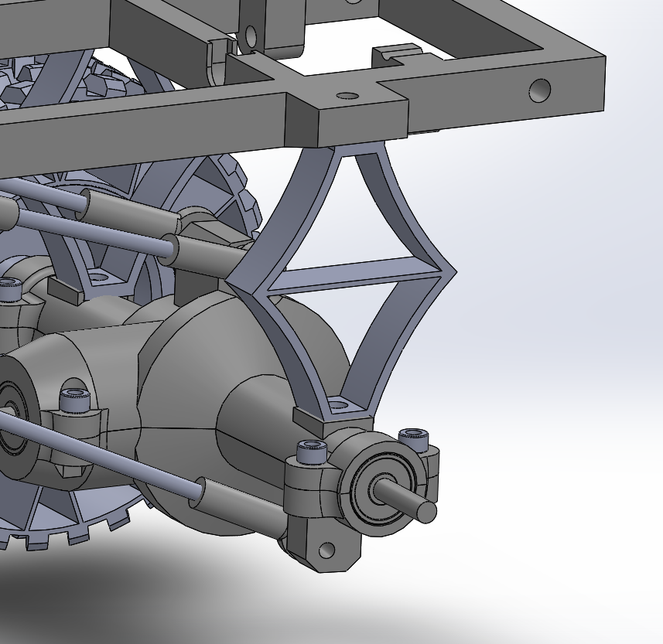663x644 pixels.
Task: Click the cap screw on the left housing clamp
Action: point(74,400)
